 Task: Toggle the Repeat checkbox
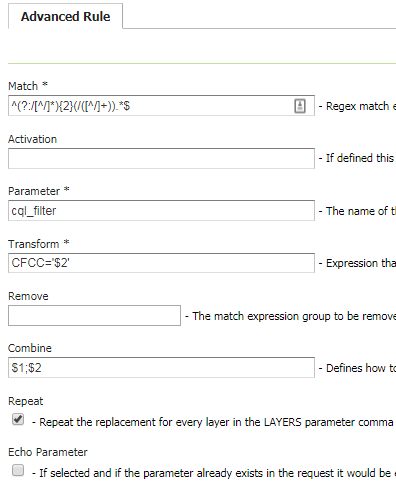18,419
